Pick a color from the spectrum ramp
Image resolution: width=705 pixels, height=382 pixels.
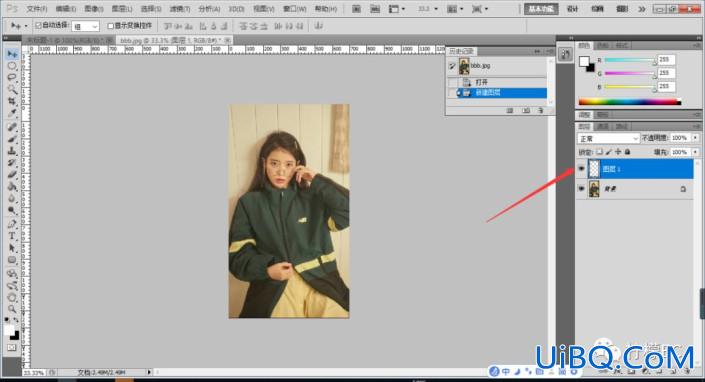(x=629, y=102)
